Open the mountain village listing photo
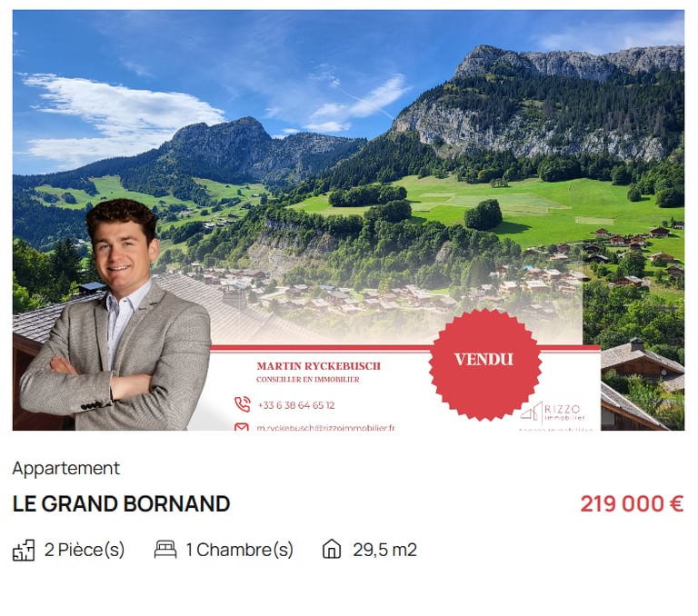 (x=348, y=220)
